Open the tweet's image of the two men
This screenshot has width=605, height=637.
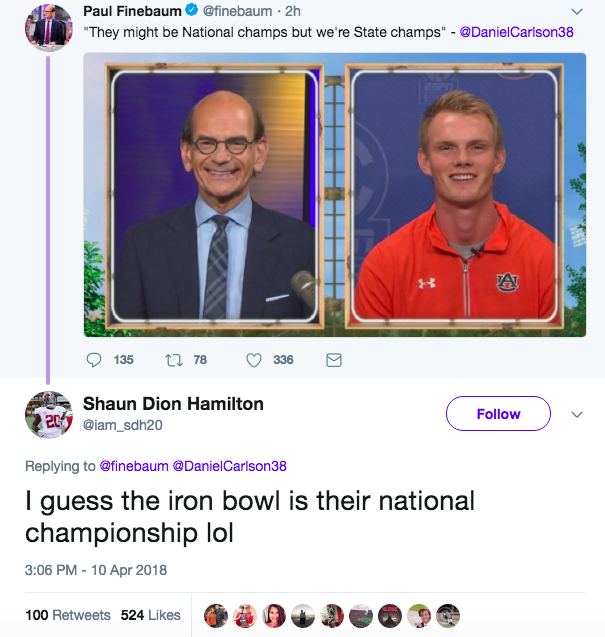[335, 195]
